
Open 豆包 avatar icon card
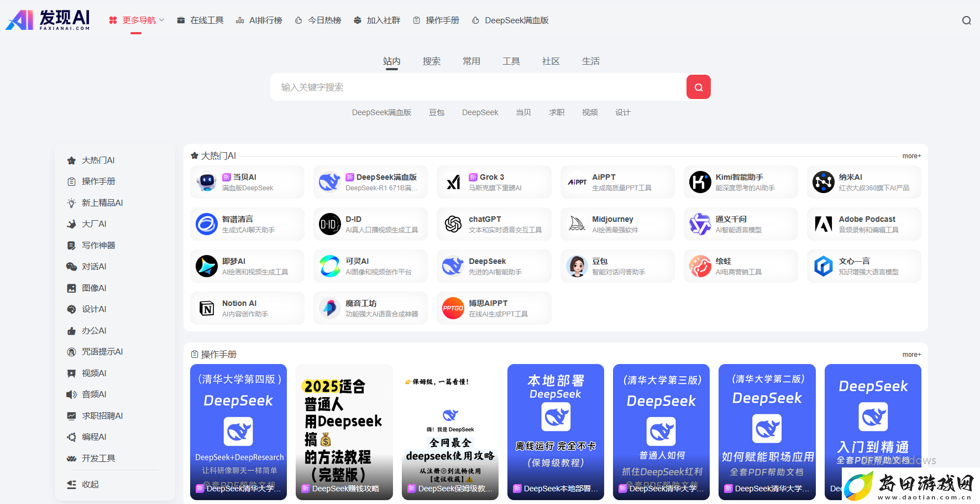(x=617, y=266)
